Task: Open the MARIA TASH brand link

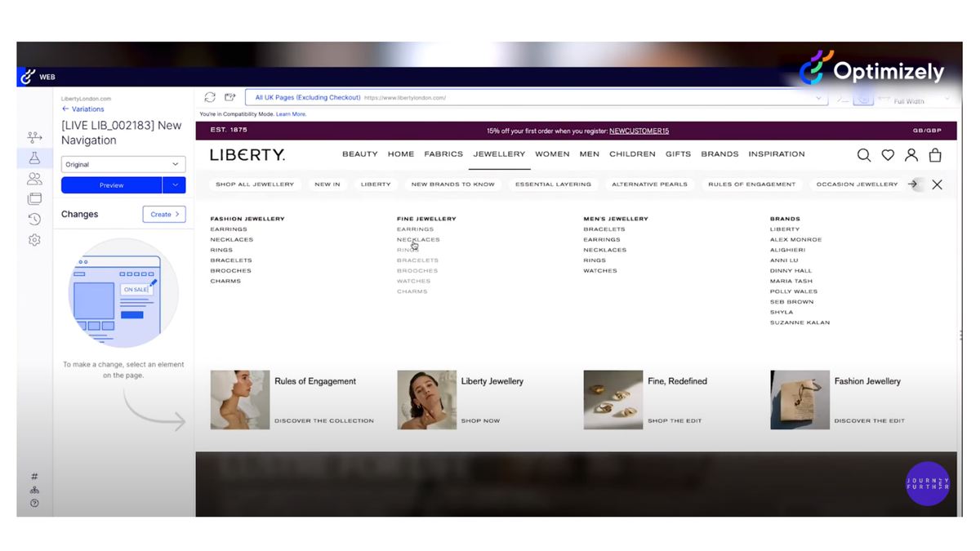Action: coord(791,281)
